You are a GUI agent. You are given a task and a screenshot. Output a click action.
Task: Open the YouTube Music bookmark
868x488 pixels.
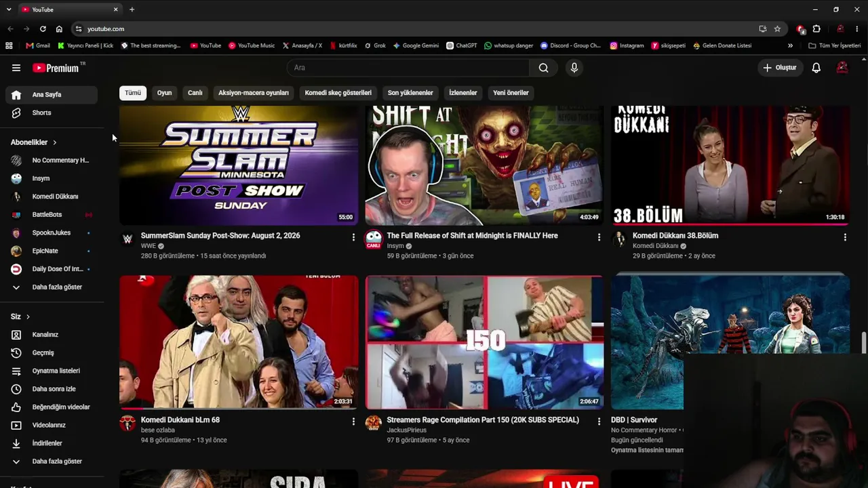click(x=252, y=45)
